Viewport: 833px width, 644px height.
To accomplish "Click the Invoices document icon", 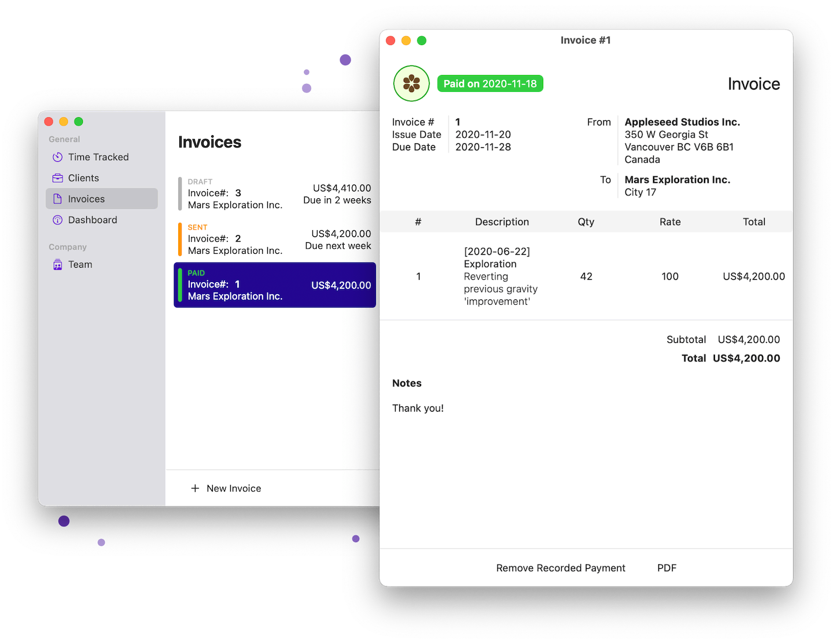I will (58, 198).
